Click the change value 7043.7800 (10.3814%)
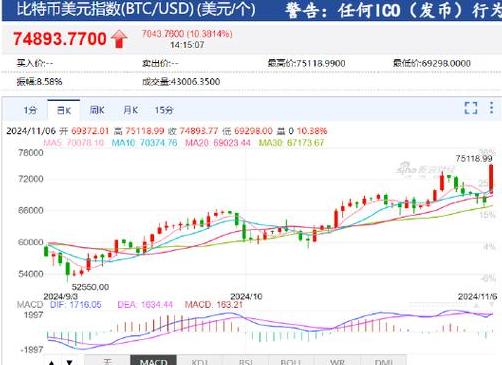Screen dimensions: 502x365 (187, 34)
